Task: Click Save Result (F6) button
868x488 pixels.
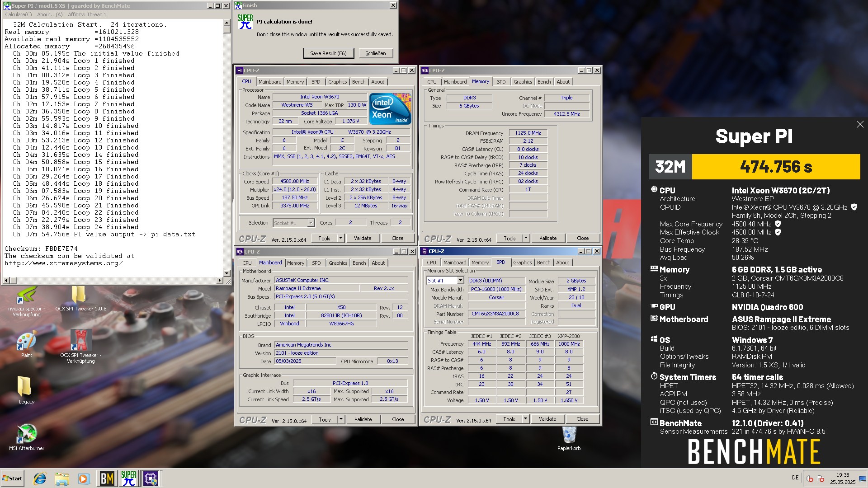Action: coord(328,53)
